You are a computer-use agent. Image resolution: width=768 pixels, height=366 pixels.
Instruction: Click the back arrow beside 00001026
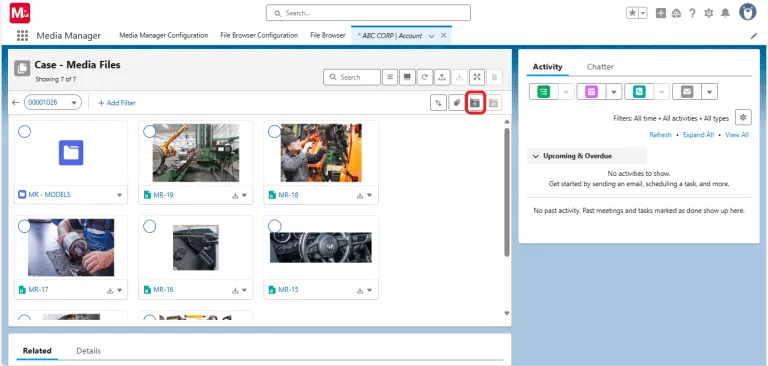[16, 102]
